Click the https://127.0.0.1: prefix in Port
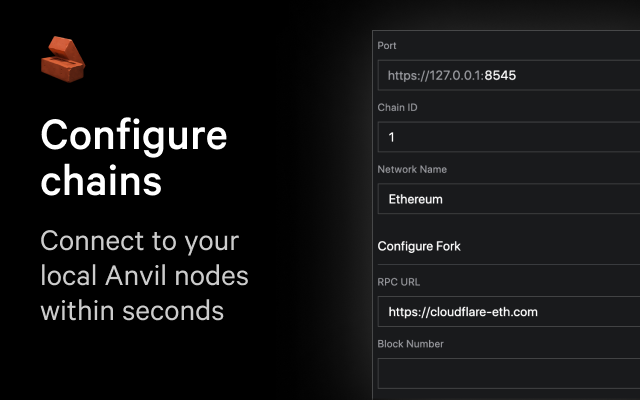The width and height of the screenshot is (640, 400). point(435,75)
